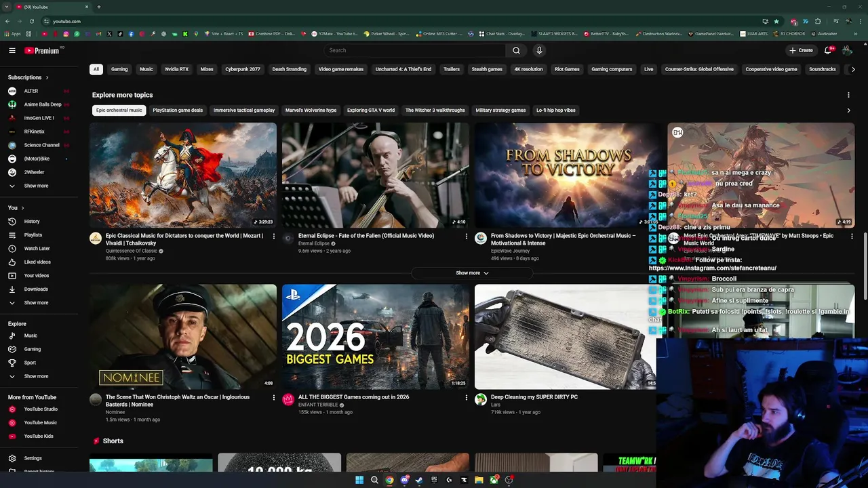868x488 pixels.
Task: Open Gaming under Explore
Action: coord(33,349)
